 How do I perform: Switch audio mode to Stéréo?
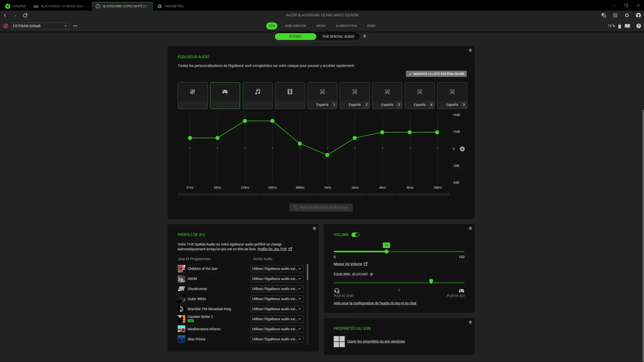pyautogui.click(x=296, y=36)
